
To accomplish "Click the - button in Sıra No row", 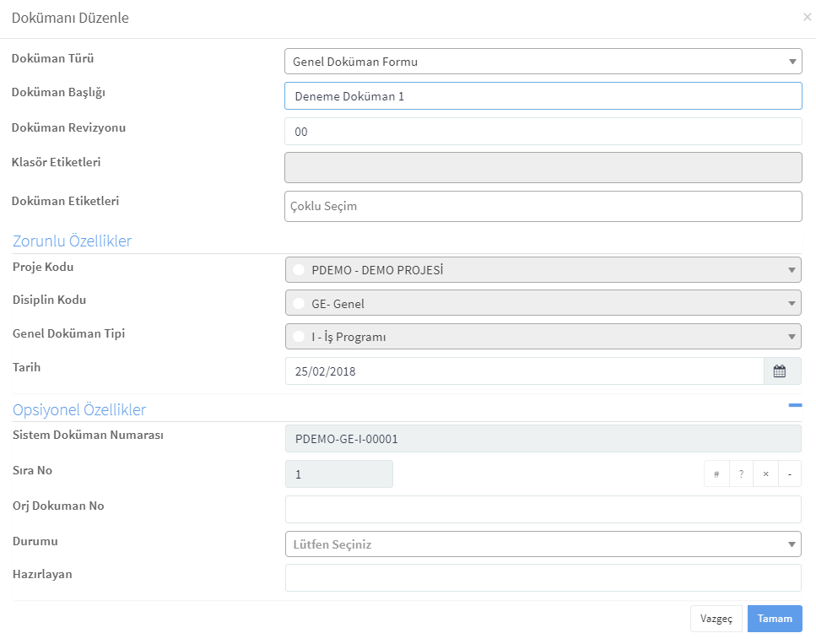I will (x=790, y=474).
